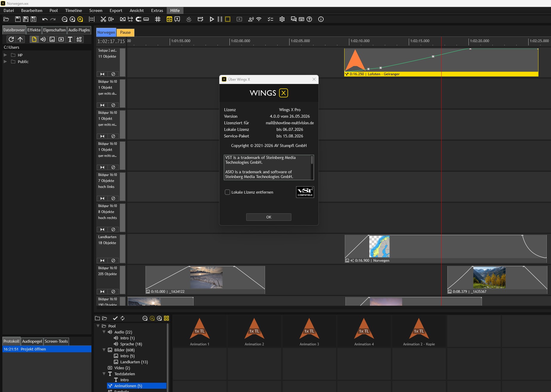551x392 pixels.
Task: Toggle the Landkarten track mirror icon
Action: click(102, 261)
